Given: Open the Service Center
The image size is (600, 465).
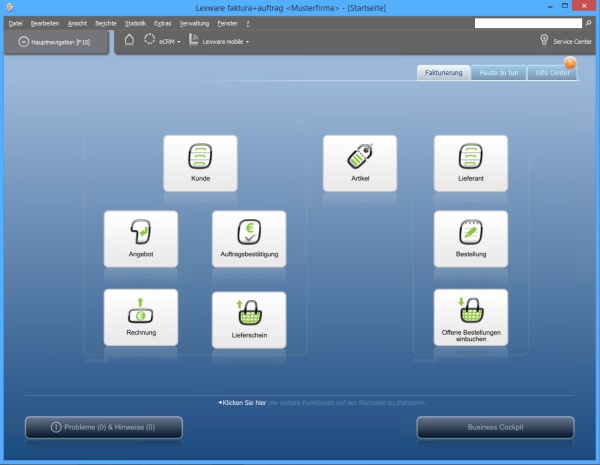Looking at the screenshot, I should tap(566, 41).
